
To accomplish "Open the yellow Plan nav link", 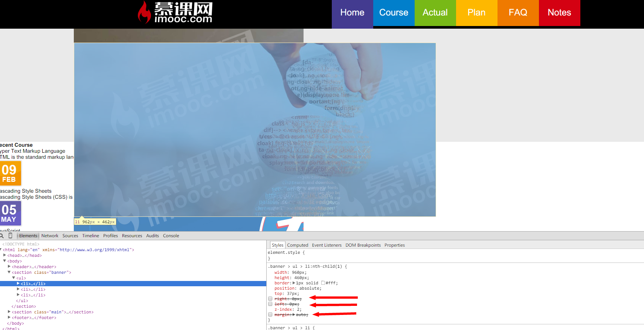I will coord(477,13).
